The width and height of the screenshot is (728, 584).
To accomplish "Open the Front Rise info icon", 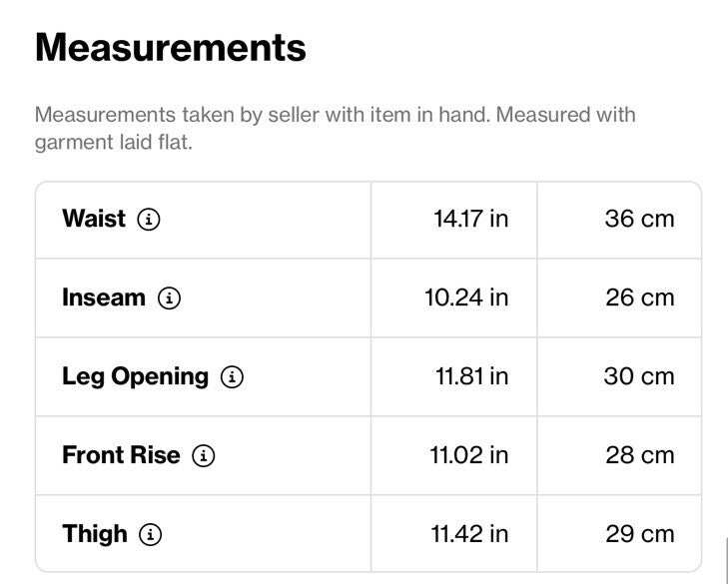I will pyautogui.click(x=204, y=455).
